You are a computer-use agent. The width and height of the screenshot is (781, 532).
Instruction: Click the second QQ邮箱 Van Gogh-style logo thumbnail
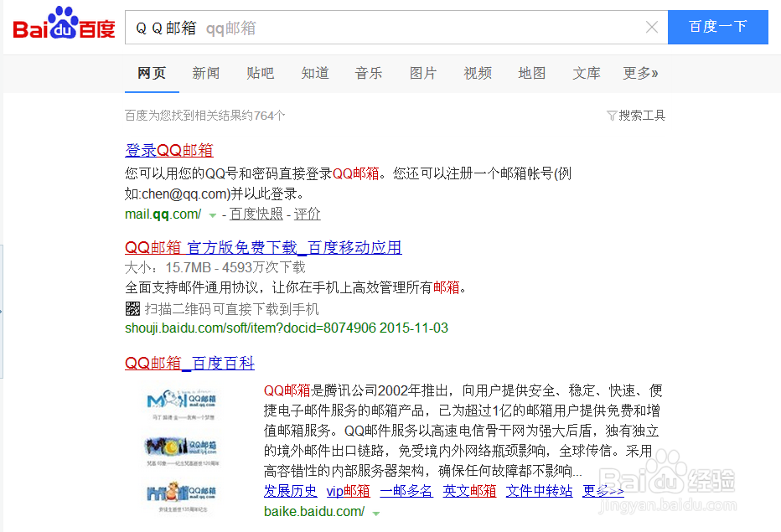pyautogui.click(x=183, y=452)
